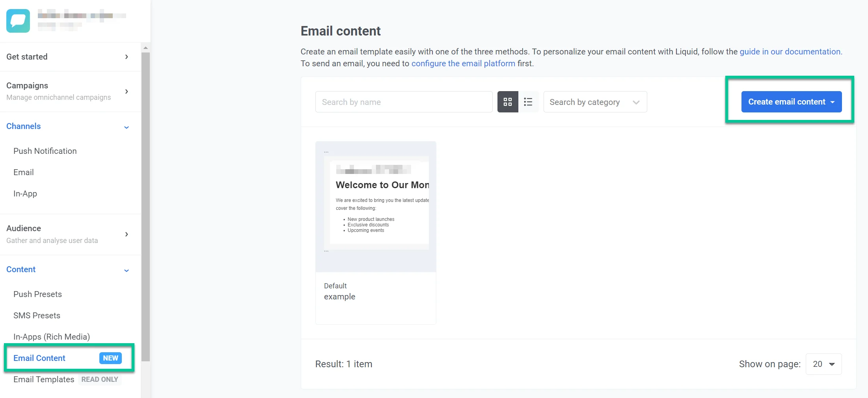Open the Push Notification channel

click(x=45, y=151)
